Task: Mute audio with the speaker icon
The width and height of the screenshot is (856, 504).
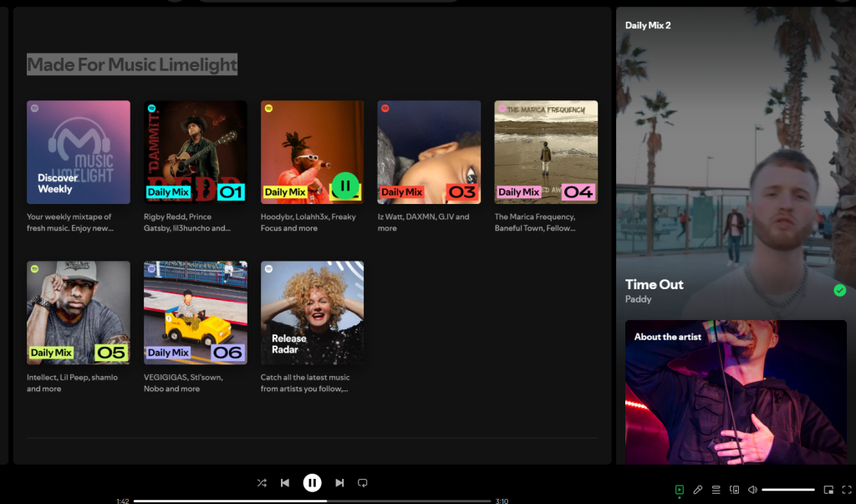Action: [752, 490]
